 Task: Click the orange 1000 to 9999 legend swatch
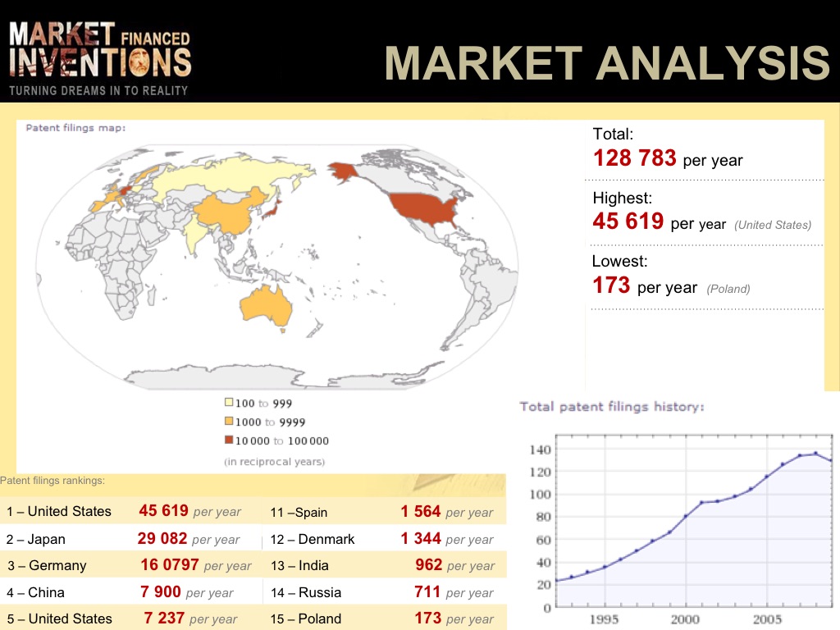(229, 422)
